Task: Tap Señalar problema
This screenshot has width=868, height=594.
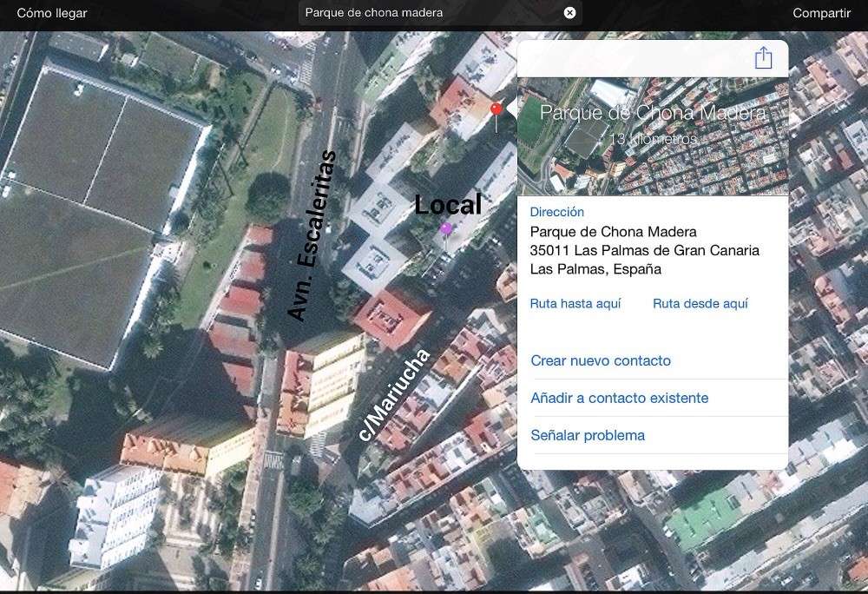Action: [x=588, y=436]
